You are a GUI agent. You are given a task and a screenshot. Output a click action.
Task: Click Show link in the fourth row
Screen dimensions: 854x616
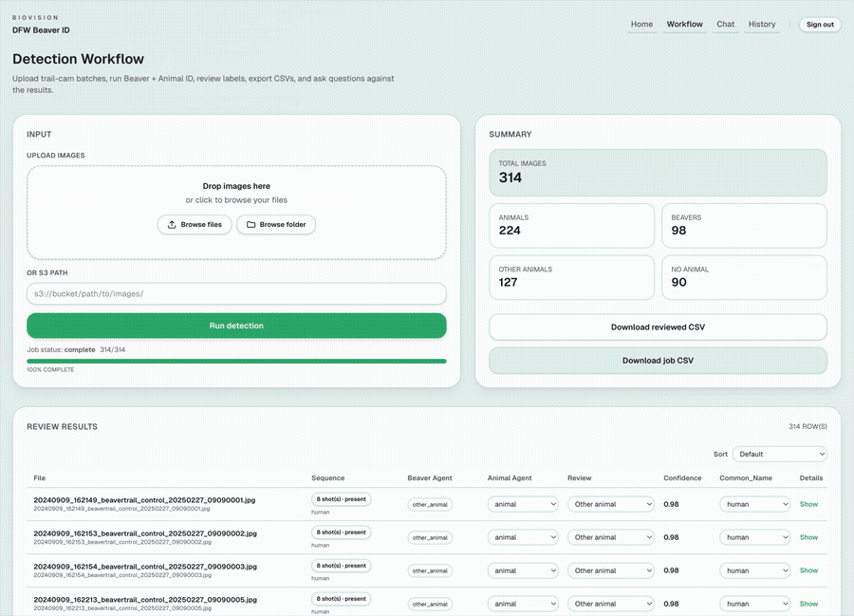click(808, 604)
